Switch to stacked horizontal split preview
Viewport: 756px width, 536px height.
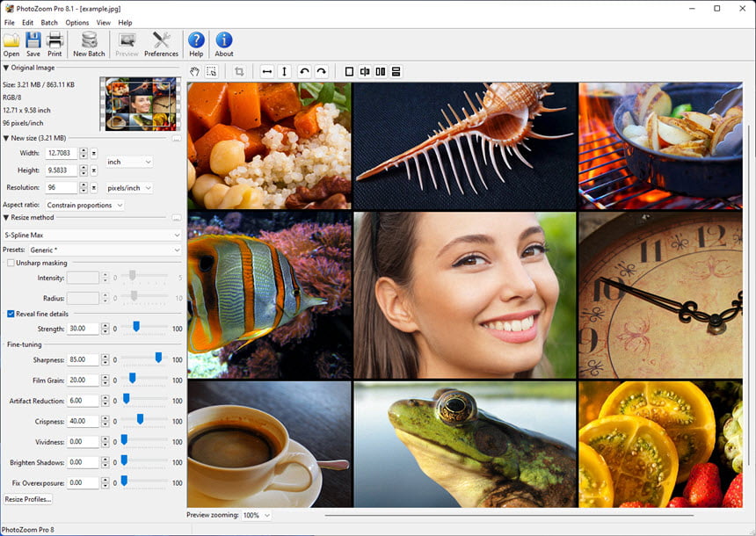pyautogui.click(x=396, y=72)
